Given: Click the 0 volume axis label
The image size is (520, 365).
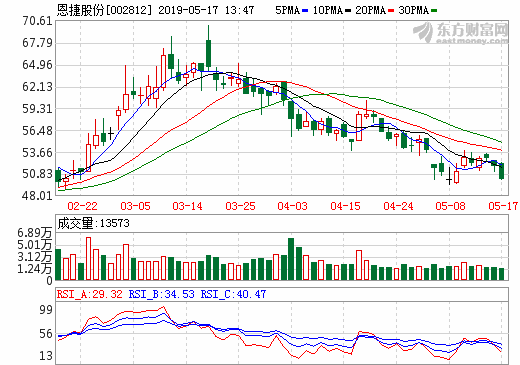Looking at the screenshot, I should [49, 281].
